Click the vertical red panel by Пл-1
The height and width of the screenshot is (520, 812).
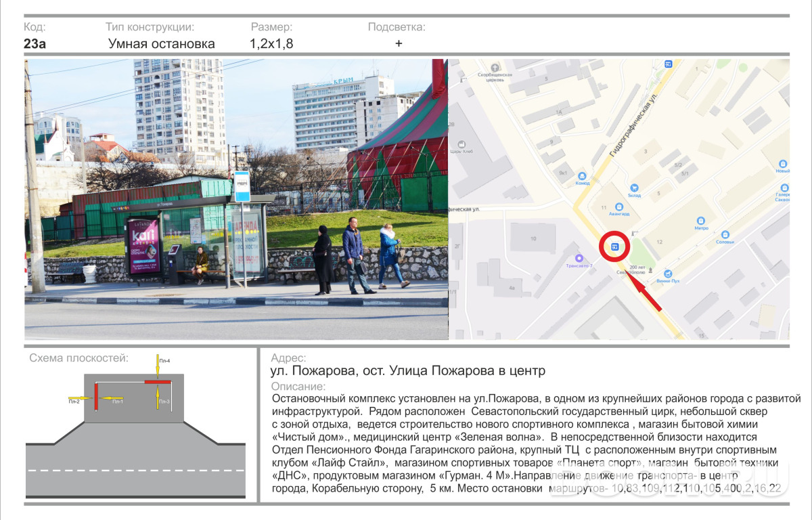[97, 396]
